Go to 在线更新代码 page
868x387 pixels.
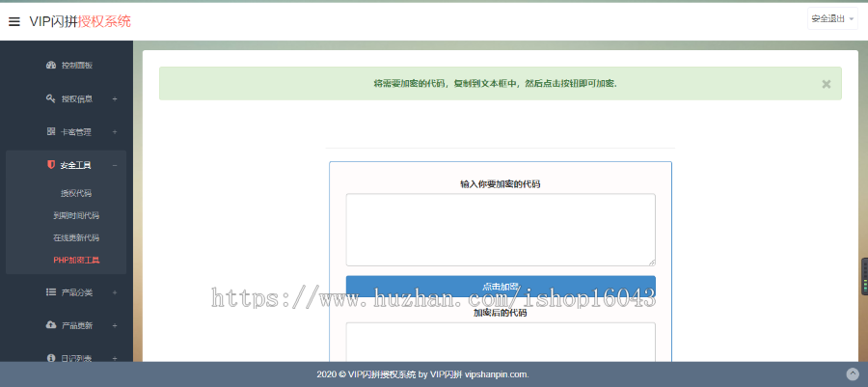coord(76,237)
